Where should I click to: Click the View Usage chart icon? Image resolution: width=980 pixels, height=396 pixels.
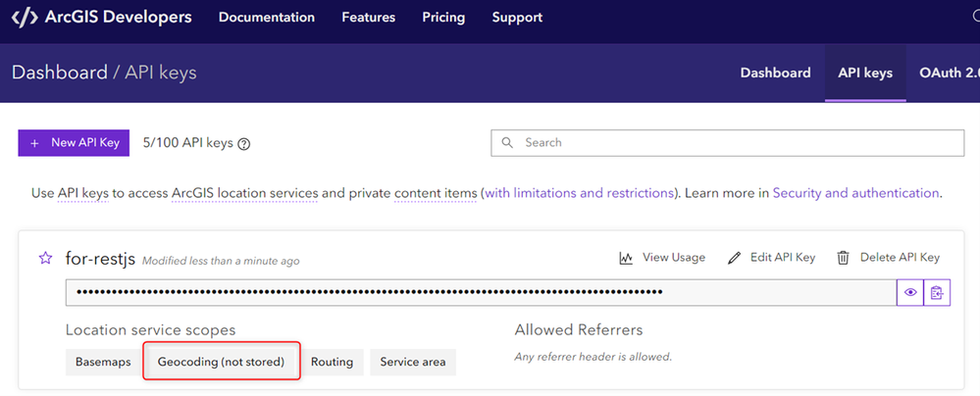point(626,258)
